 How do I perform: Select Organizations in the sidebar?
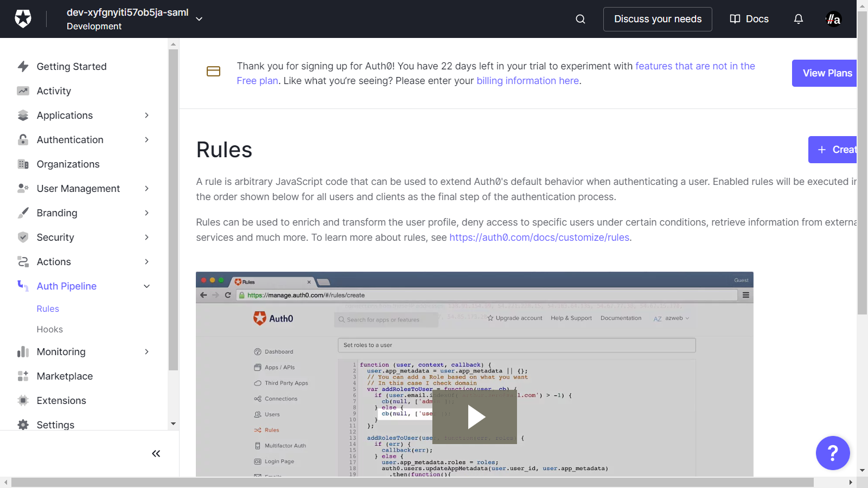[x=68, y=164]
